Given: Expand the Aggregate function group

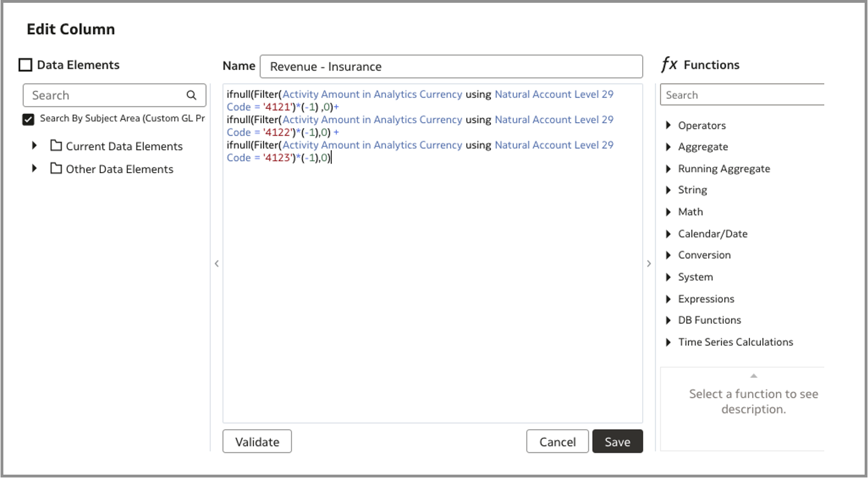Looking at the screenshot, I should coord(668,147).
